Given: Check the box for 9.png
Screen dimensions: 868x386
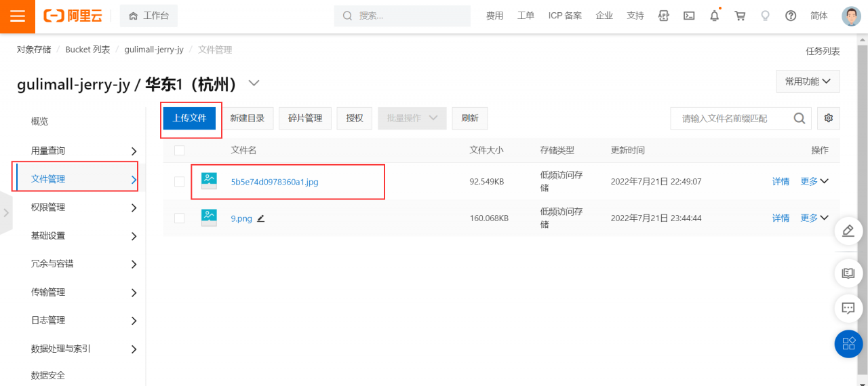Looking at the screenshot, I should (179, 218).
